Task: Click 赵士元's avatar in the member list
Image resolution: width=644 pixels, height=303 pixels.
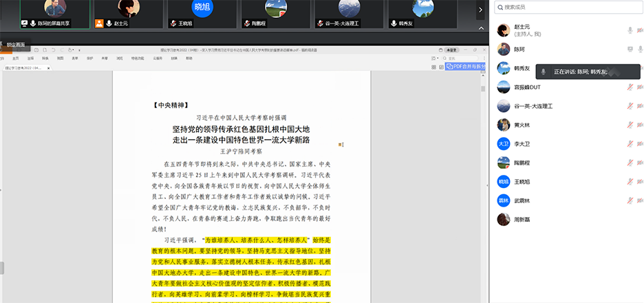Action: pyautogui.click(x=504, y=30)
